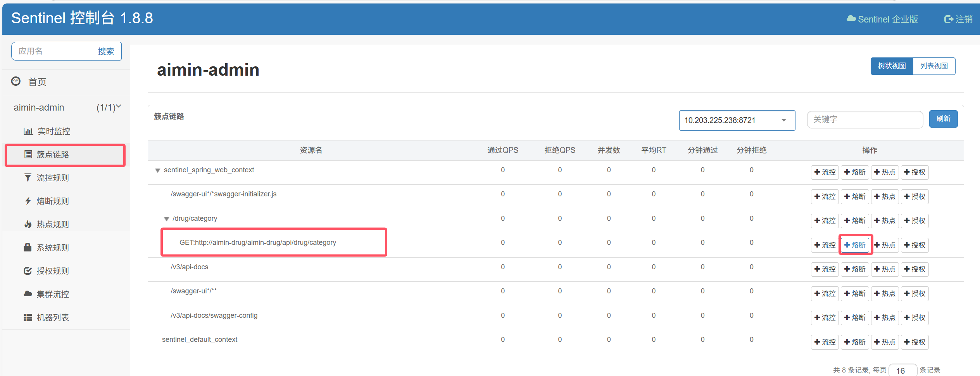Click the bar chart icon for 实时监控
The height and width of the screenshot is (376, 980).
click(x=28, y=131)
